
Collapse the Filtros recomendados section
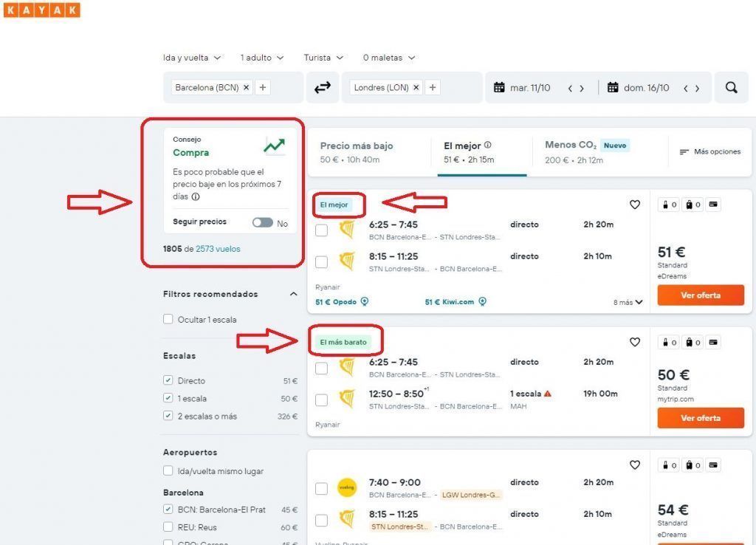tap(294, 294)
